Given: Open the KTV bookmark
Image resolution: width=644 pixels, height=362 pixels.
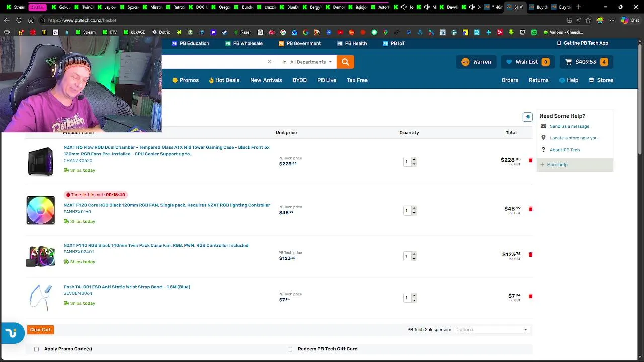Looking at the screenshot, I should coord(110,32).
